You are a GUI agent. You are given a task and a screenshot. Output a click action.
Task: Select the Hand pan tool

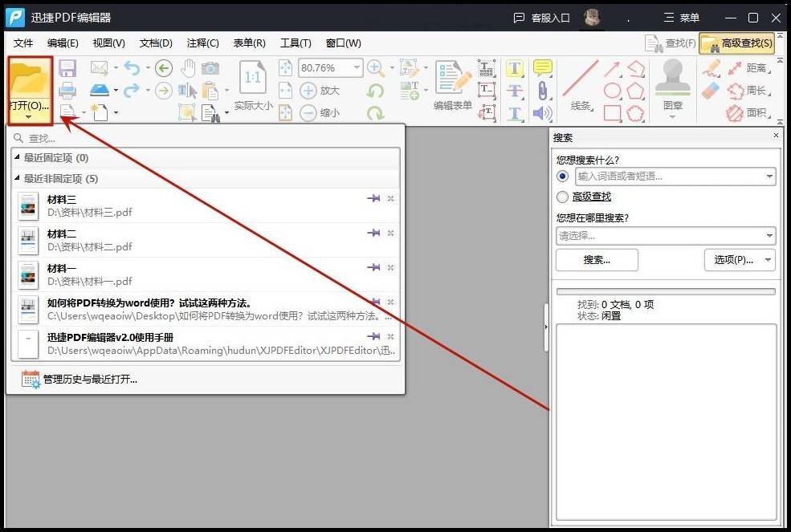click(x=187, y=68)
